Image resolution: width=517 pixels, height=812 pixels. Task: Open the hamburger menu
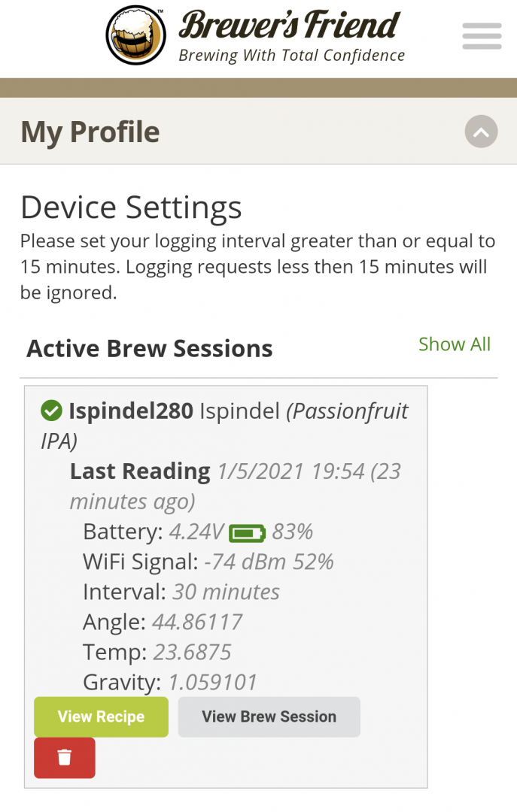(x=482, y=36)
